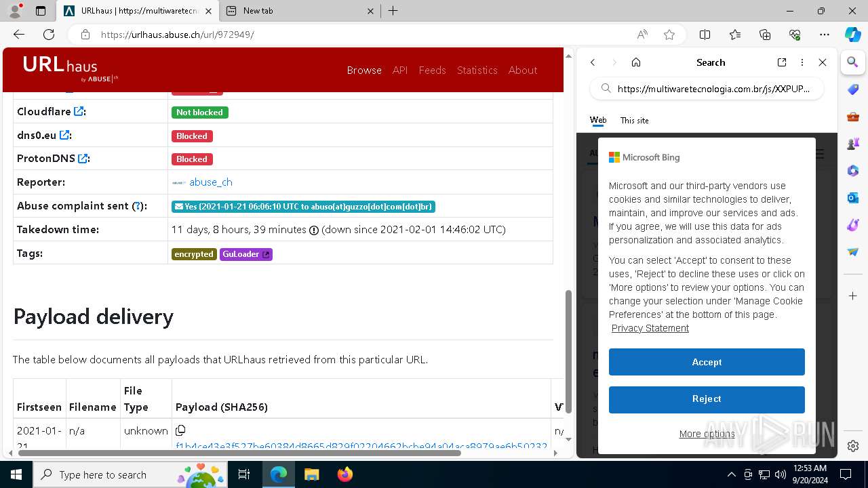Open dns0.eu external link icon

(64, 135)
